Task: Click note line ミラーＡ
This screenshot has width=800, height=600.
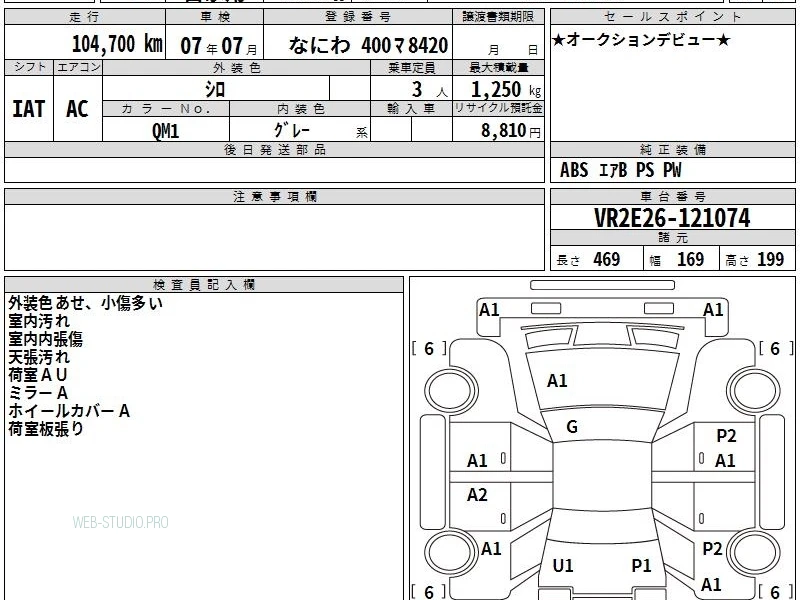Action: [38, 393]
